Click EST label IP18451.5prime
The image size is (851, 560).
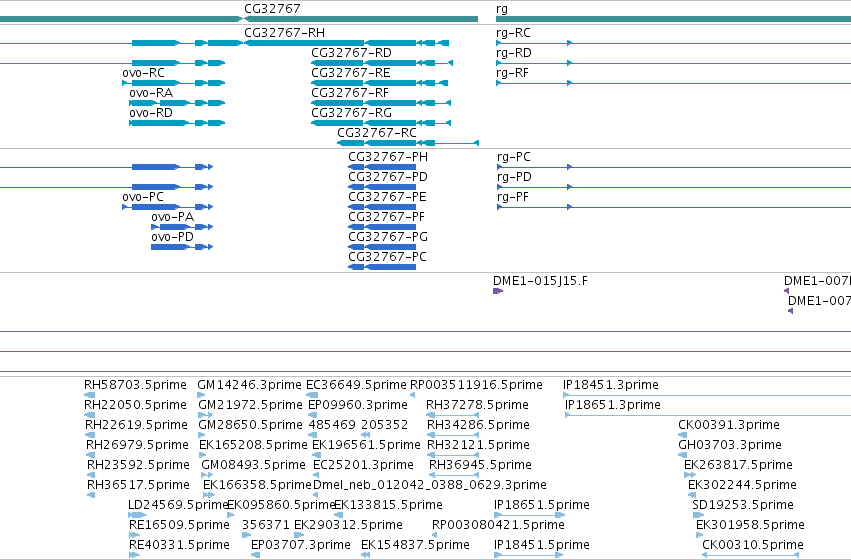542,545
